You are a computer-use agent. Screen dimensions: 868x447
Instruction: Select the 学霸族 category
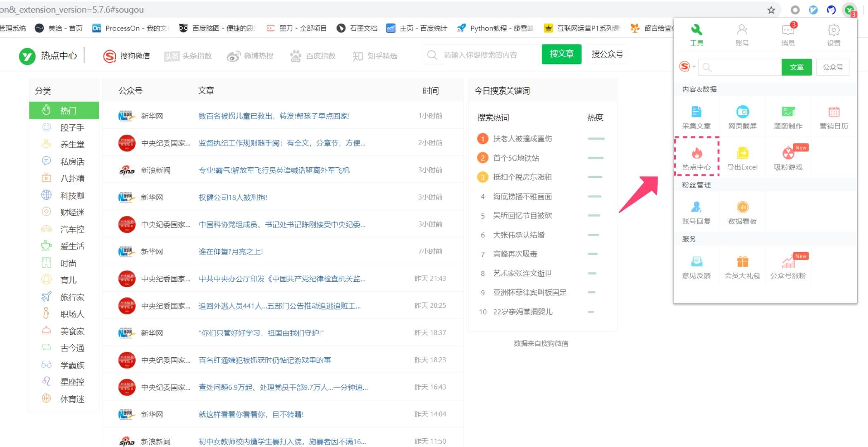point(64,365)
